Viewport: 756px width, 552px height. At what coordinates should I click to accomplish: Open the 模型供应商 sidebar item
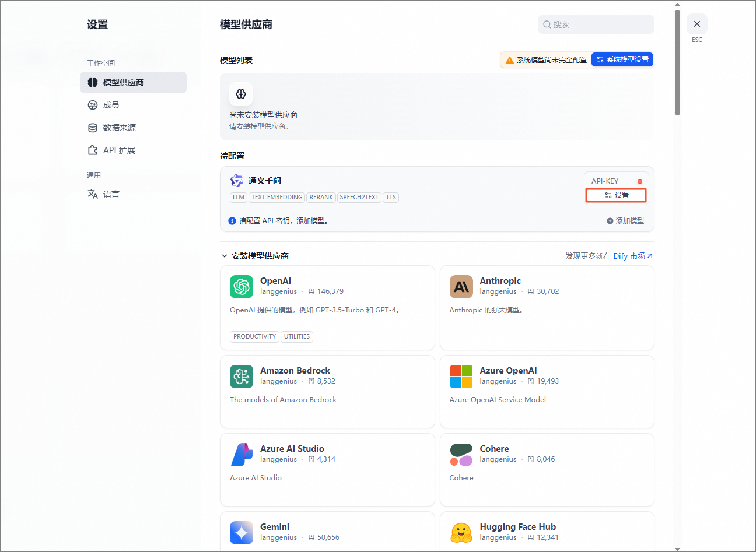point(133,82)
